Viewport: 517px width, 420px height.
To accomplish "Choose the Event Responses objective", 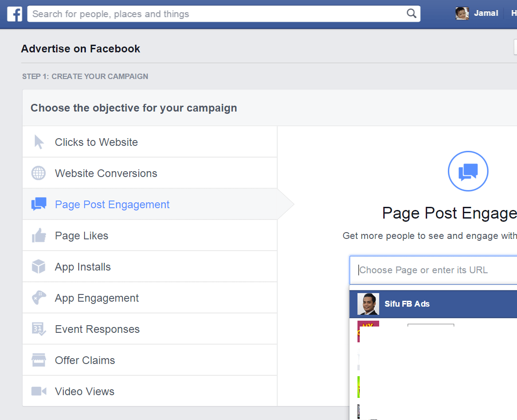I will point(150,329).
